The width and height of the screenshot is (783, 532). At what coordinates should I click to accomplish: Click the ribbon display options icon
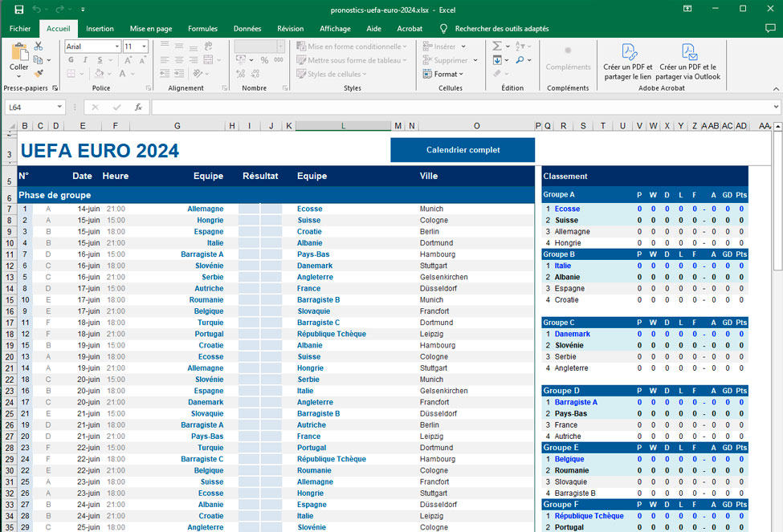point(687,9)
